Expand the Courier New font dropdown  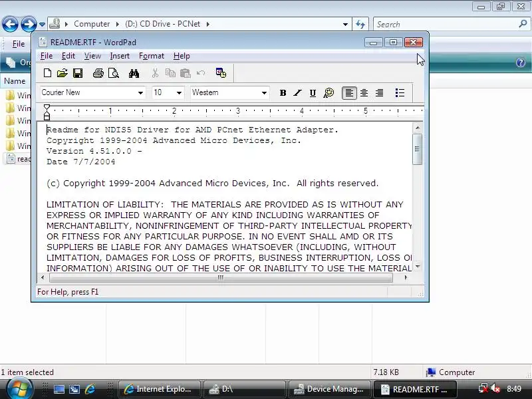click(x=140, y=93)
